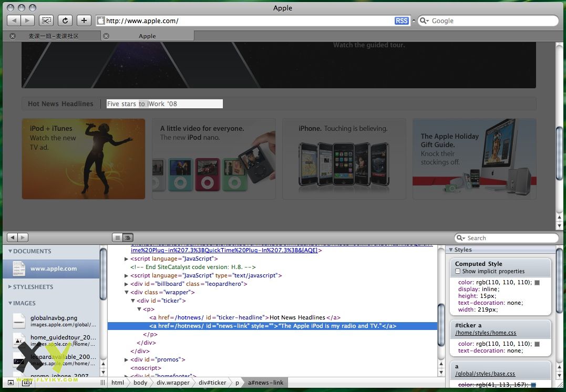The width and height of the screenshot is (566, 392).
Task: Open the iPhone Touching is believing promo
Action: pyautogui.click(x=344, y=159)
